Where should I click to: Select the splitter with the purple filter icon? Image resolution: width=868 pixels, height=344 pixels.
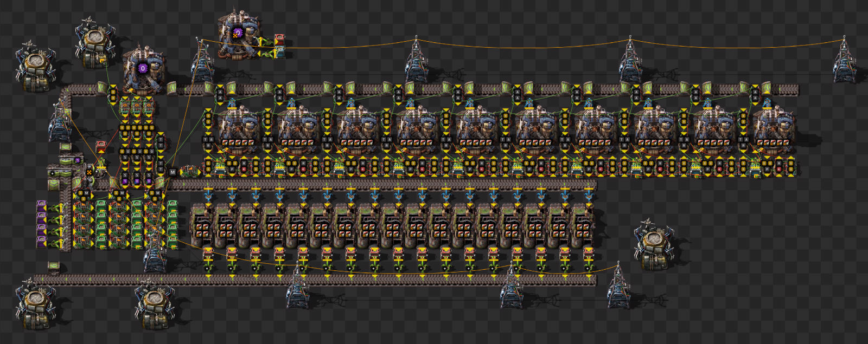click(72, 160)
